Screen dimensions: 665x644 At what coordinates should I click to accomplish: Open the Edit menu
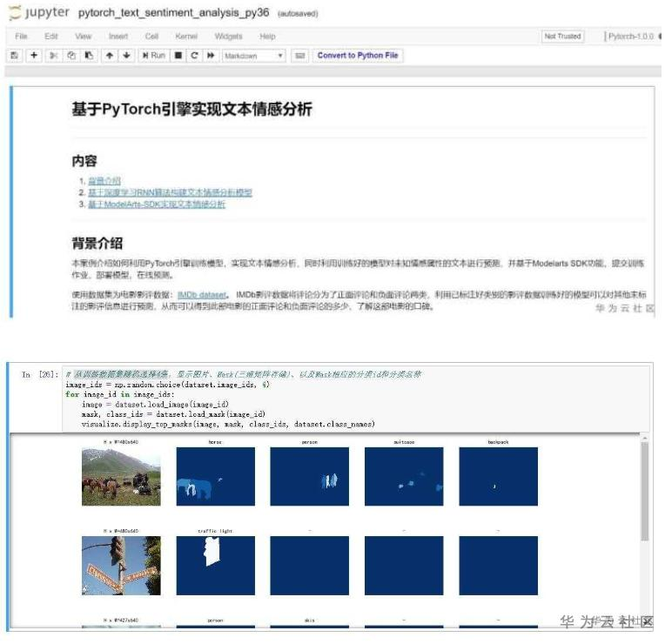pyautogui.click(x=51, y=37)
